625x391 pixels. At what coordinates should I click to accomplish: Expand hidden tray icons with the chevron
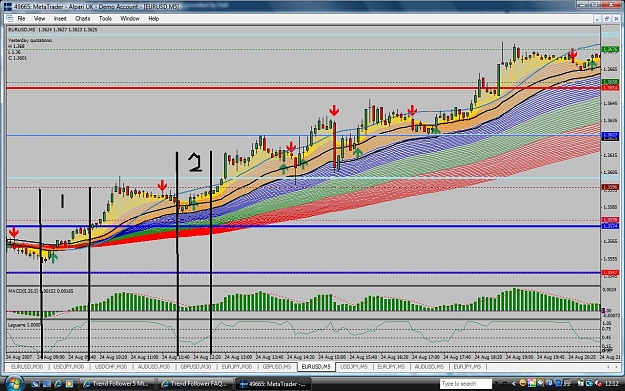[513, 383]
